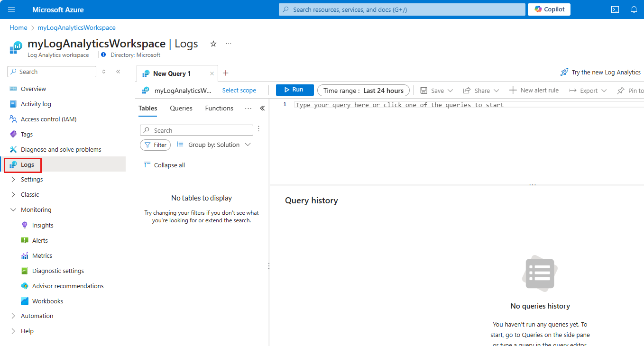
Task: Focus the left sidebar Search box
Action: point(52,72)
